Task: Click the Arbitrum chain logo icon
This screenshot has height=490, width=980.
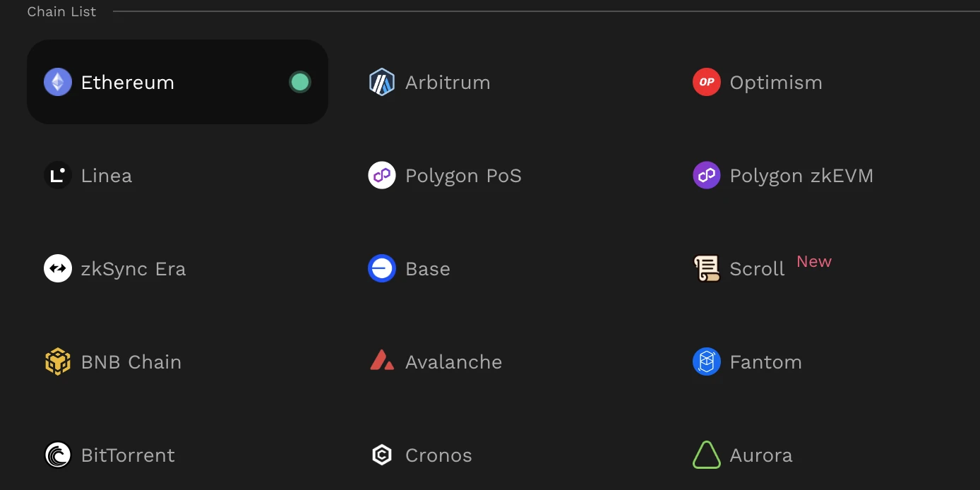Action: 382,82
